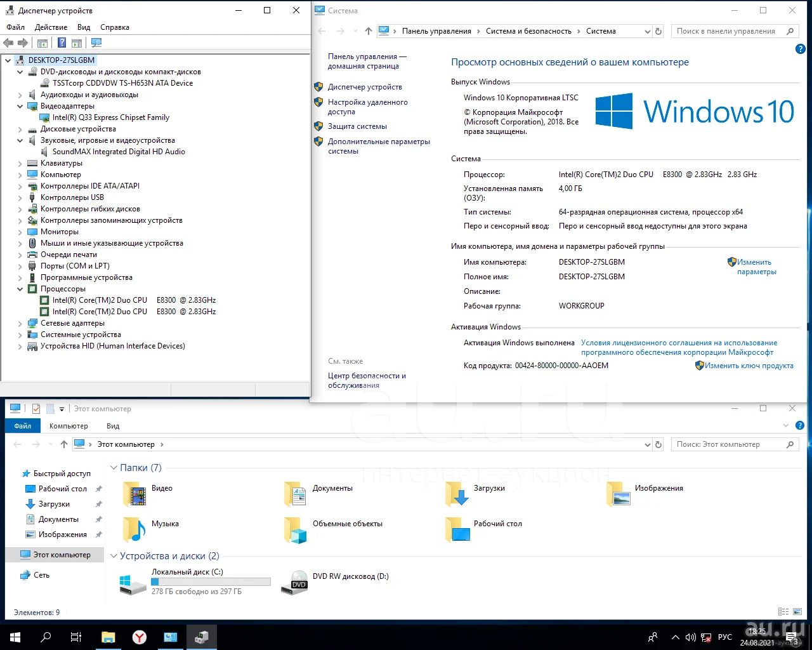Click the up arrow in System window navigation

point(369,31)
